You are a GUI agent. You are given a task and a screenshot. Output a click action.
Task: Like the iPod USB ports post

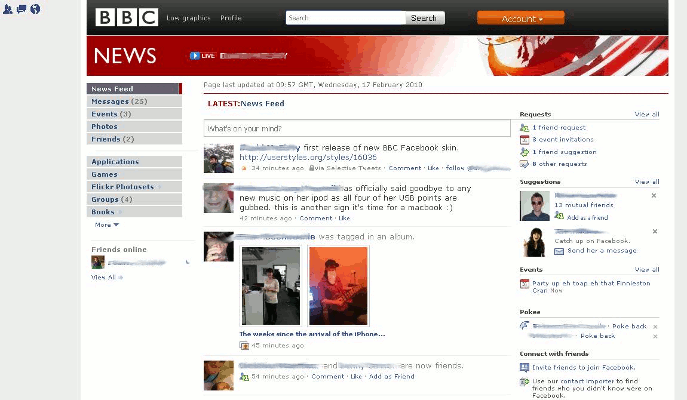(344, 218)
